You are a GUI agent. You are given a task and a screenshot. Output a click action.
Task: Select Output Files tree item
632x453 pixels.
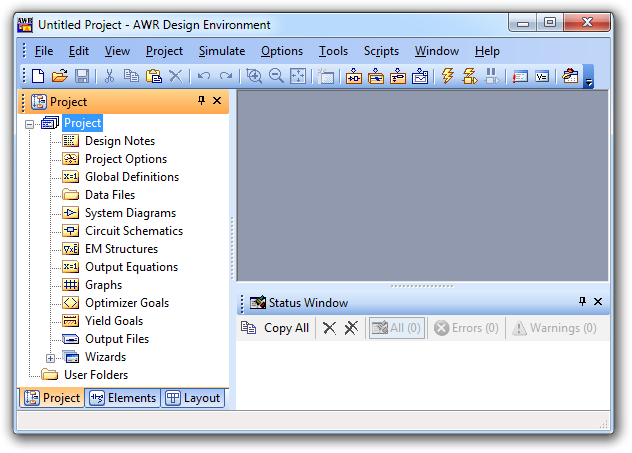click(x=117, y=339)
